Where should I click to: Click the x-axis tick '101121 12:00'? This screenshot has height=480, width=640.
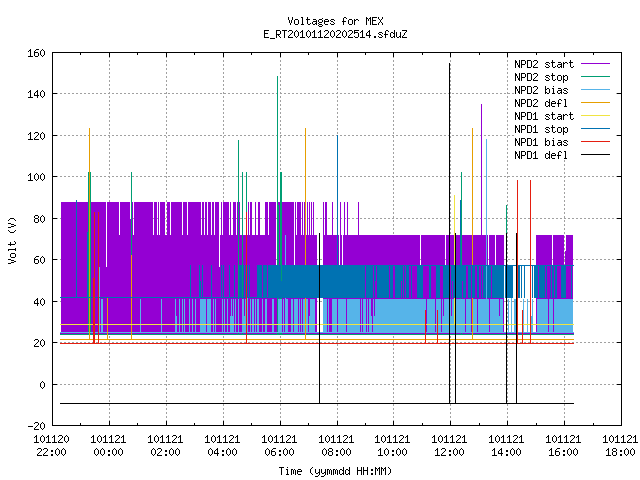pyautogui.click(x=449, y=446)
